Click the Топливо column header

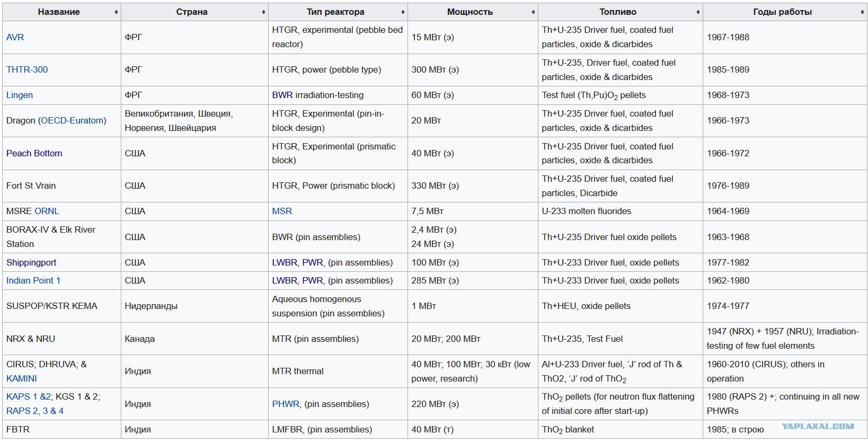(x=621, y=12)
